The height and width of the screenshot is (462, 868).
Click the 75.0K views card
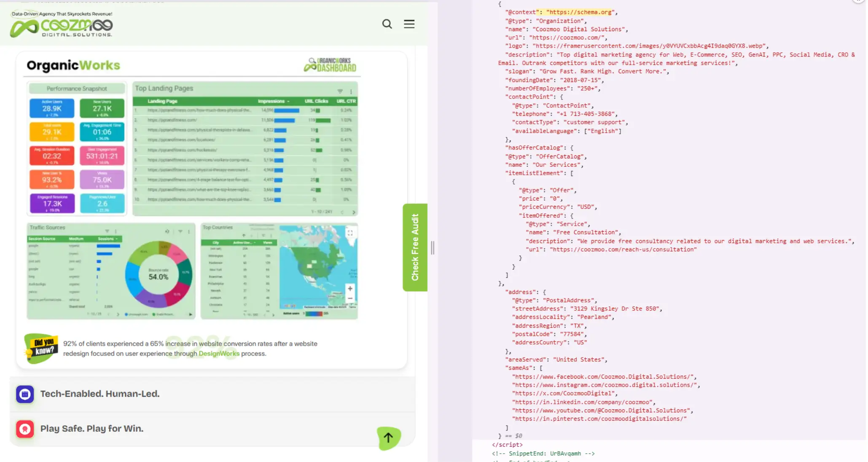tap(102, 180)
